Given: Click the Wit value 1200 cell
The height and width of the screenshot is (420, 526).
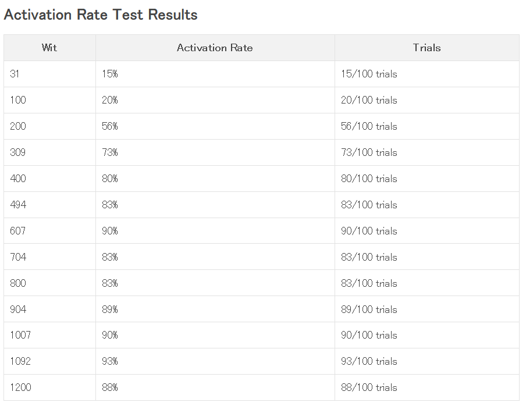Looking at the screenshot, I should (49, 387).
